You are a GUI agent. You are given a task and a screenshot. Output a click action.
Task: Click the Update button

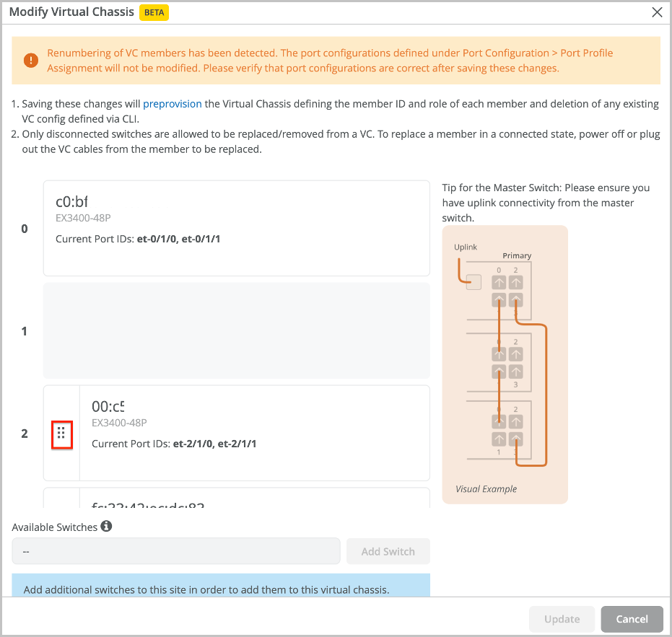[x=562, y=619]
